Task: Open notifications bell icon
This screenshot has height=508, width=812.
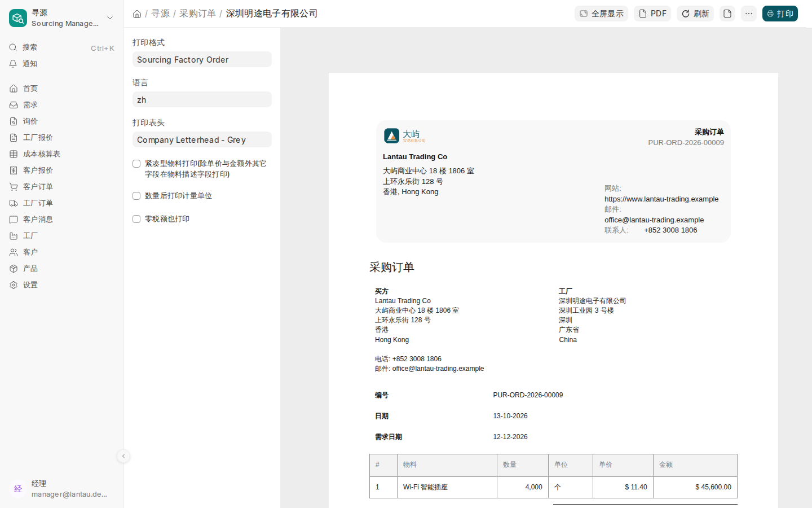Action: pyautogui.click(x=13, y=64)
